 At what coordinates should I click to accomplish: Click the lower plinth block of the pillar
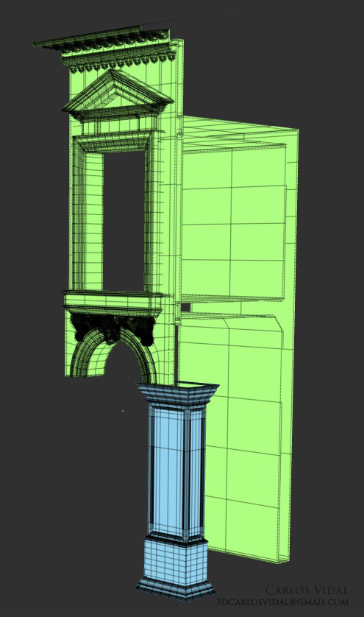[175, 557]
